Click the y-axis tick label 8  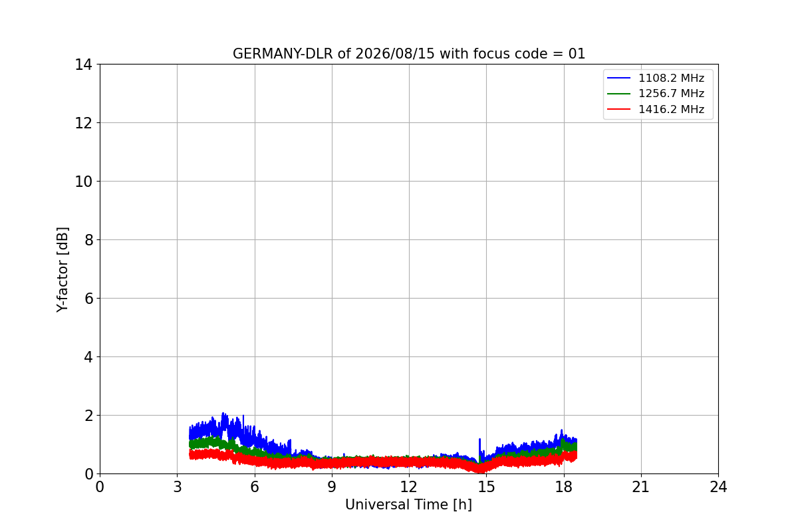point(88,240)
